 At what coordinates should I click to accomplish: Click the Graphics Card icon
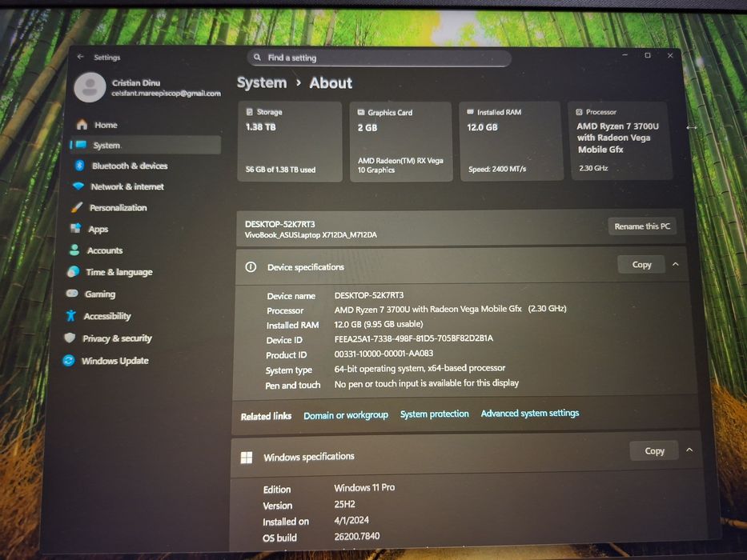point(360,112)
